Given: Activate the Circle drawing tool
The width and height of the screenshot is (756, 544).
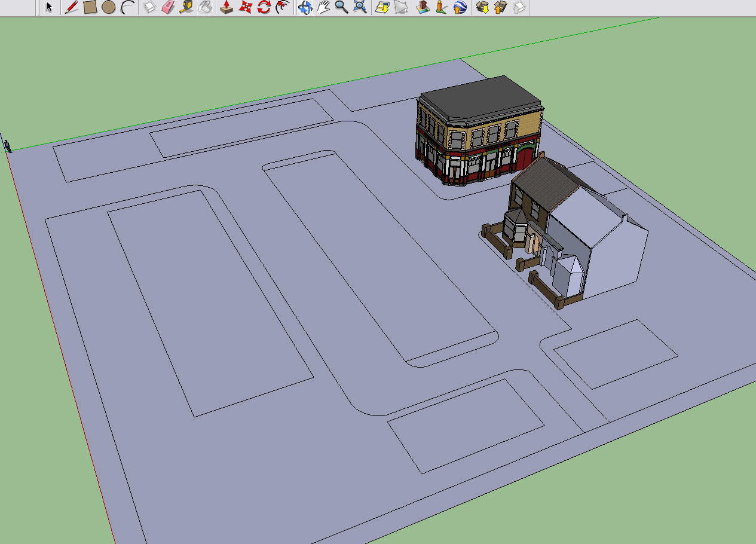Looking at the screenshot, I should [x=108, y=7].
